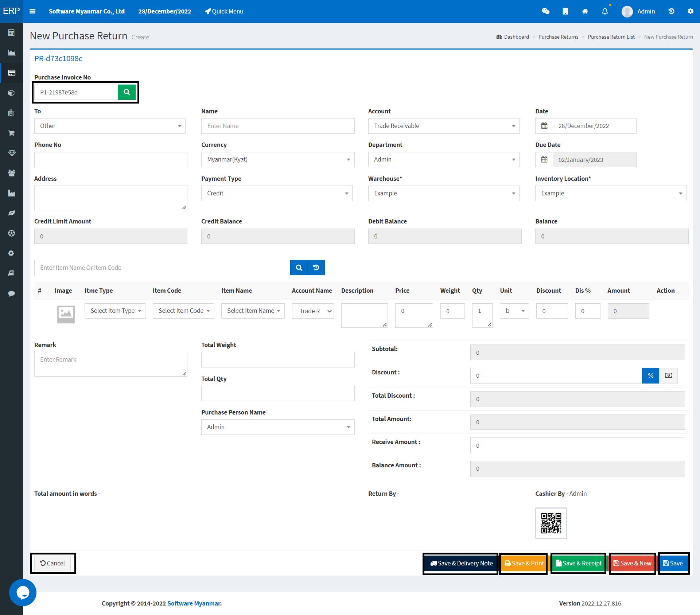The width and height of the screenshot is (700, 615).
Task: Open Unit dropdown showing b
Action: 514,311
